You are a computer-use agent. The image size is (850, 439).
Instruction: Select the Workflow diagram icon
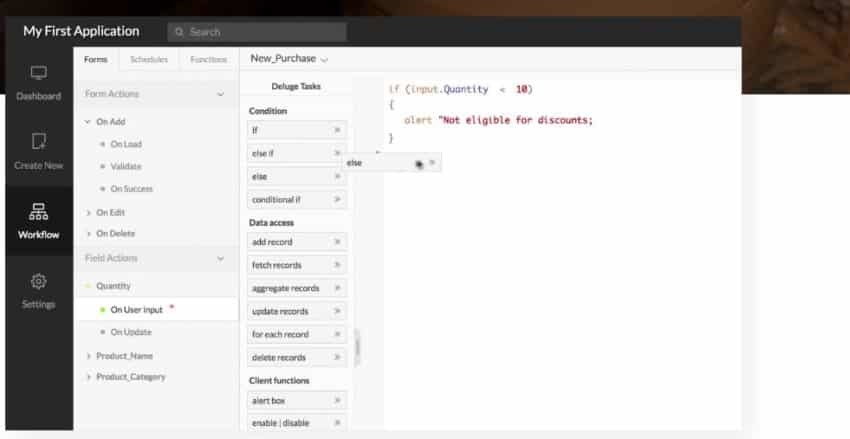point(39,212)
